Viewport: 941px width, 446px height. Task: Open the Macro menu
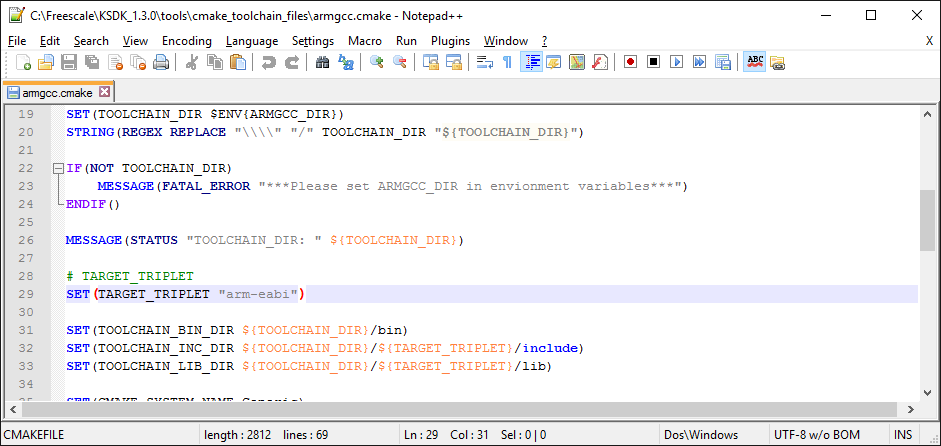click(x=365, y=41)
